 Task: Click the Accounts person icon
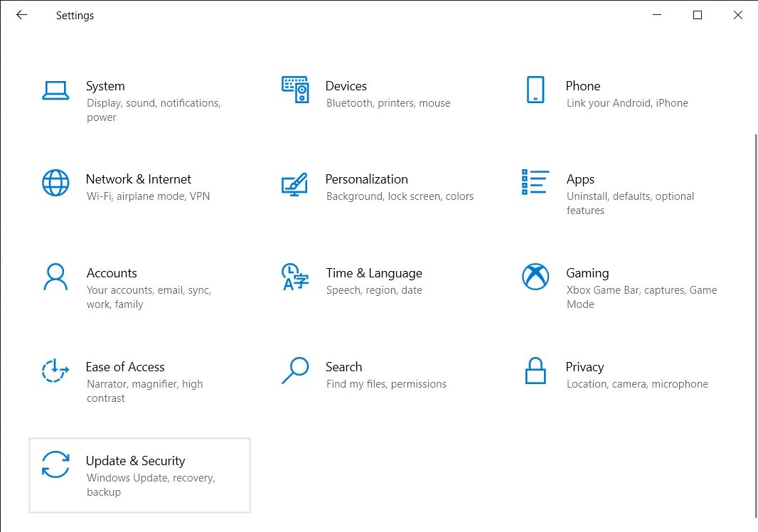coord(55,277)
